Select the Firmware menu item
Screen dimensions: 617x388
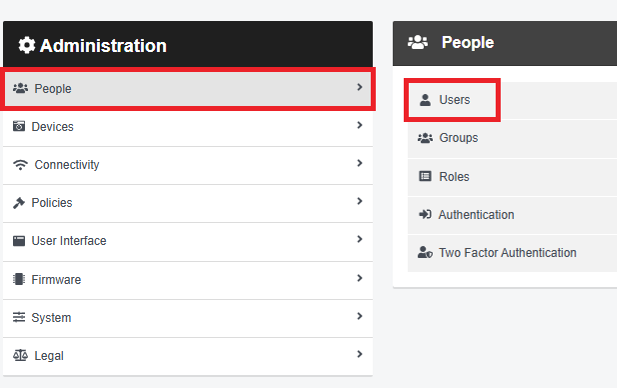point(188,280)
